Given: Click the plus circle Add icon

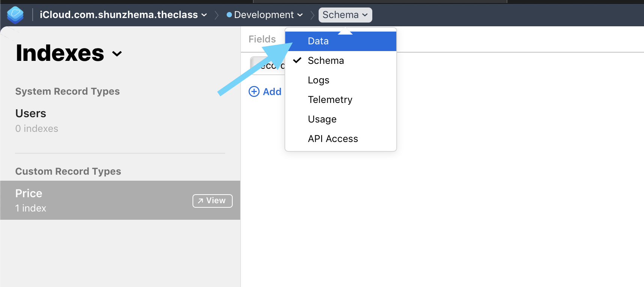Looking at the screenshot, I should [x=254, y=92].
